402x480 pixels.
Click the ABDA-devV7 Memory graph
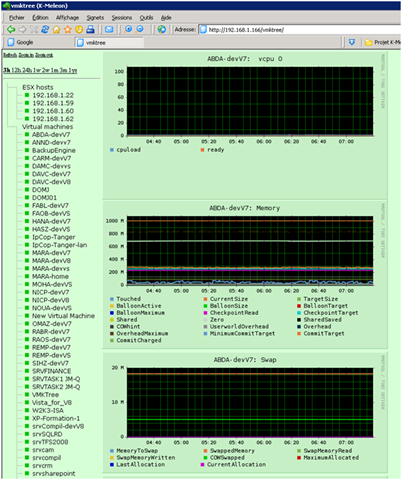245,275
